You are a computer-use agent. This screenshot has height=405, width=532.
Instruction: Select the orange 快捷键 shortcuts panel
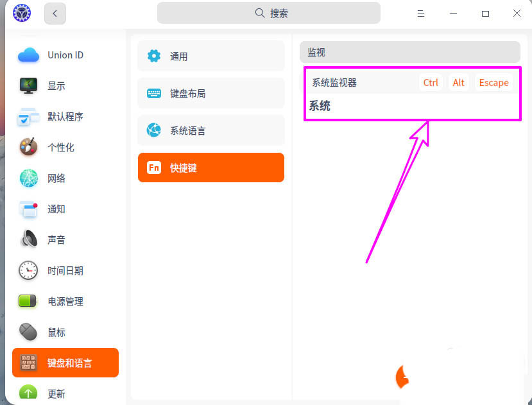pyautogui.click(x=210, y=168)
